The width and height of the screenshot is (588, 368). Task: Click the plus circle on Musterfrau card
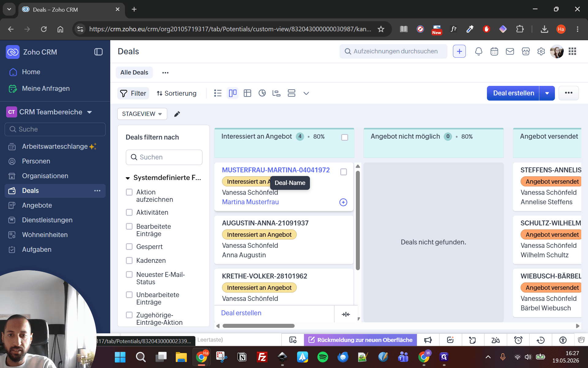tap(343, 202)
